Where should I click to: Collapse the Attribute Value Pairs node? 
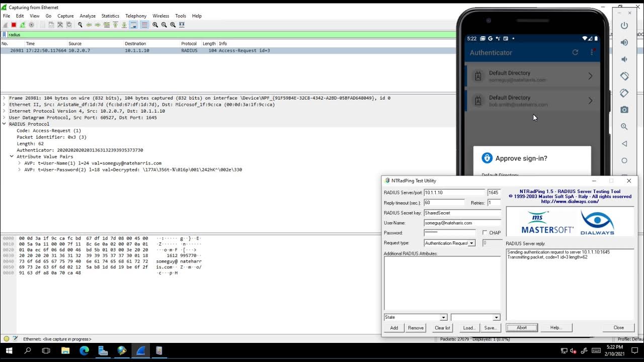click(12, 156)
